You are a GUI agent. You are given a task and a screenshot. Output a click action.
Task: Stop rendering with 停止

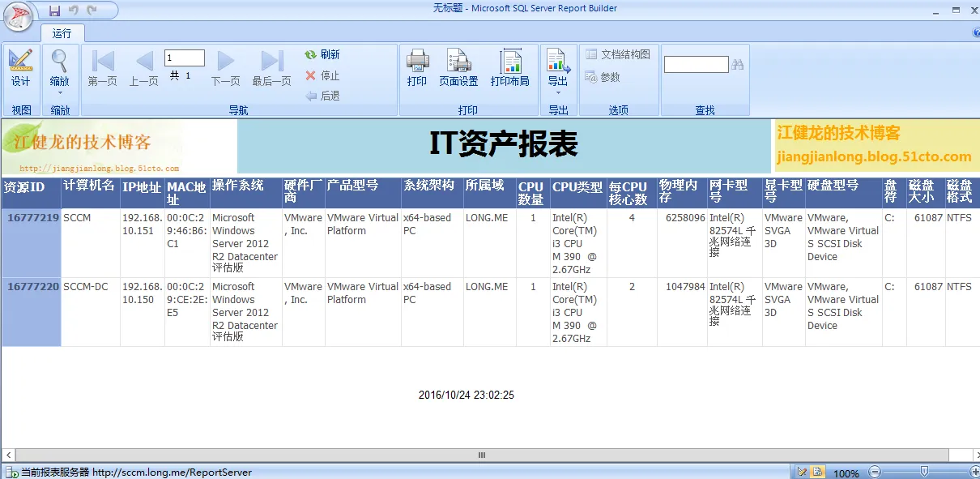tap(322, 75)
